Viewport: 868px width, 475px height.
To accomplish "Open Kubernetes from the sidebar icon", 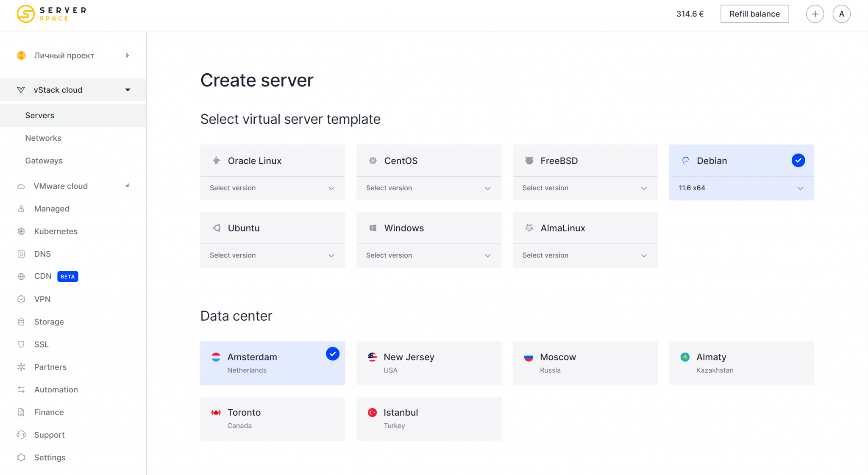I will (x=21, y=231).
